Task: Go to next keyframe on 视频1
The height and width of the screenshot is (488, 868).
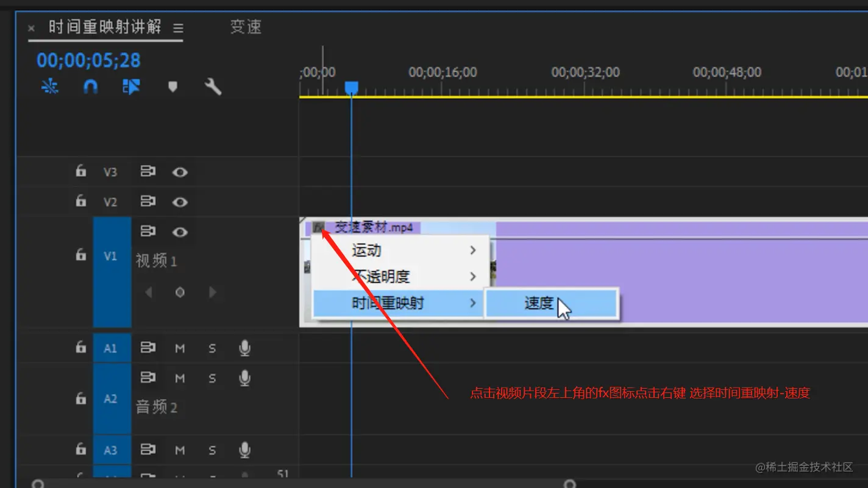Action: click(x=212, y=292)
